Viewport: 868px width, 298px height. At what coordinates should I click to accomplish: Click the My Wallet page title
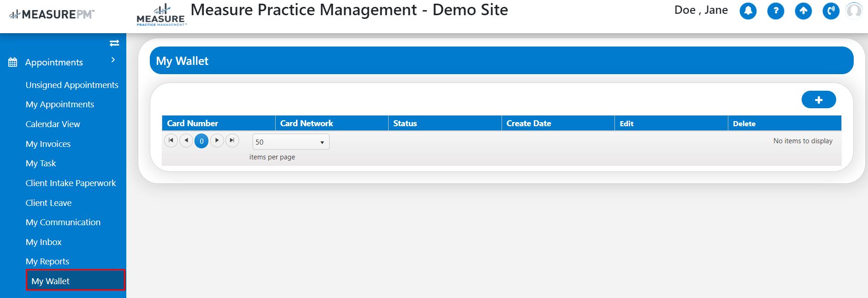coord(182,61)
